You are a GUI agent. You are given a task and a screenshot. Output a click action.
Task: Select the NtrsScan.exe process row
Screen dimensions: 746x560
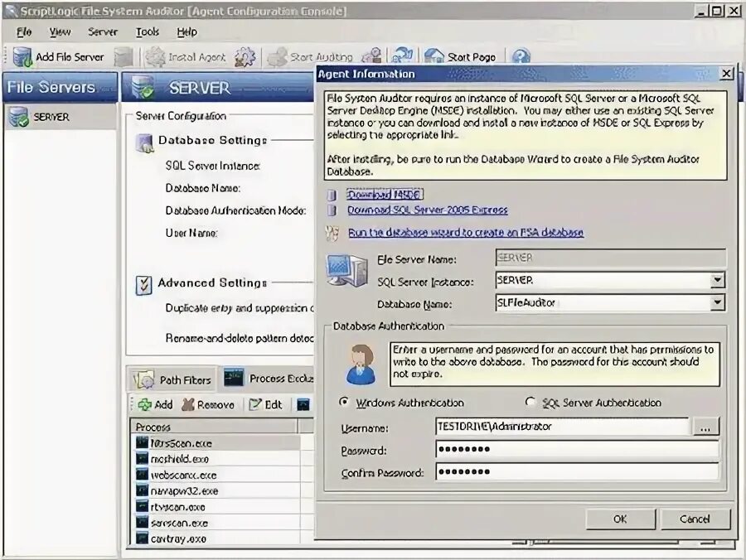tap(216, 443)
